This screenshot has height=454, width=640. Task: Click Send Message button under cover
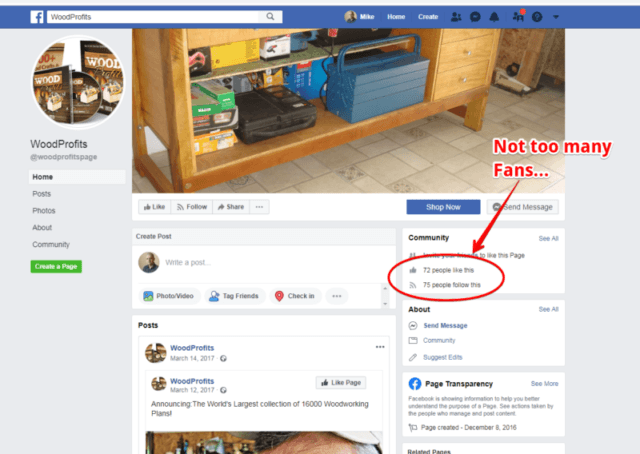tap(522, 207)
